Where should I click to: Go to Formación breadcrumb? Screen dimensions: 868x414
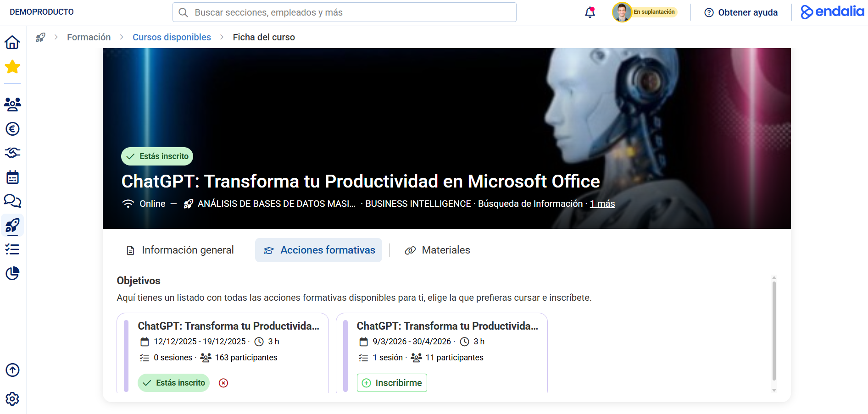[89, 37]
